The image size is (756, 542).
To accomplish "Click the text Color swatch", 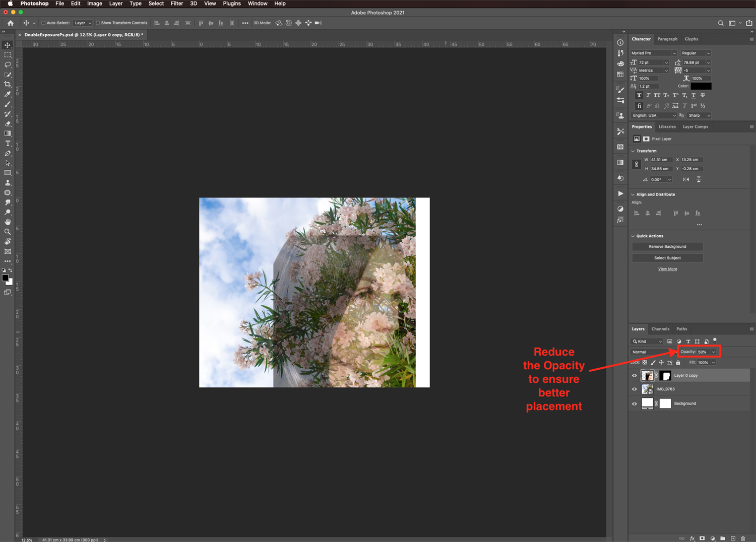I will [701, 86].
